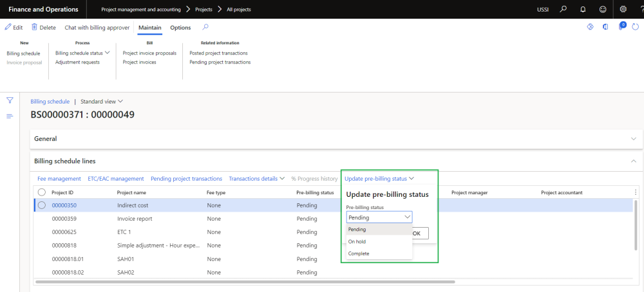Switch to the Options tab

coord(180,28)
